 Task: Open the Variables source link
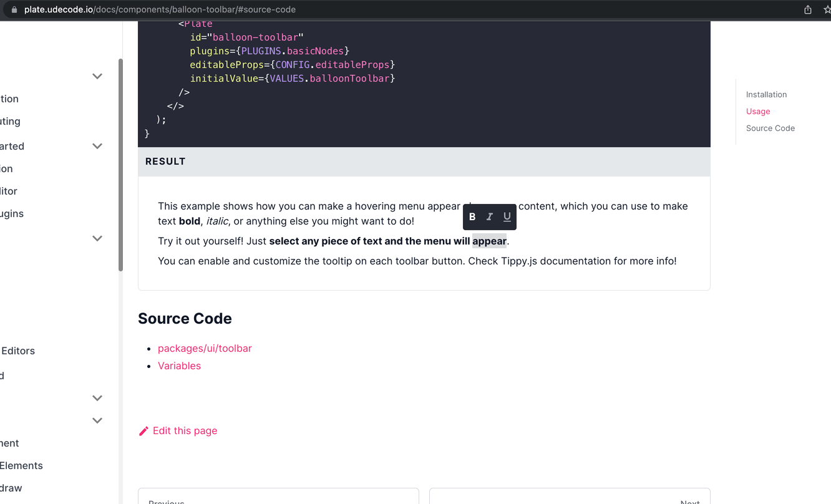click(179, 366)
